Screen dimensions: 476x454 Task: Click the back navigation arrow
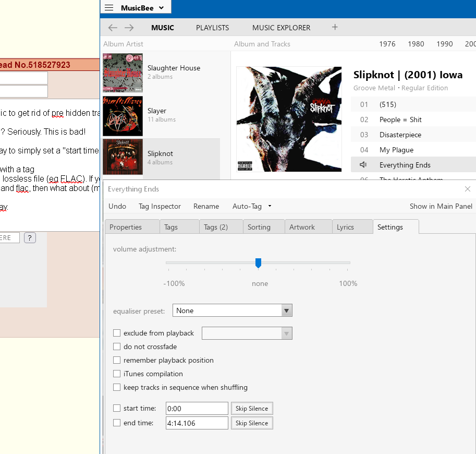[x=113, y=28]
